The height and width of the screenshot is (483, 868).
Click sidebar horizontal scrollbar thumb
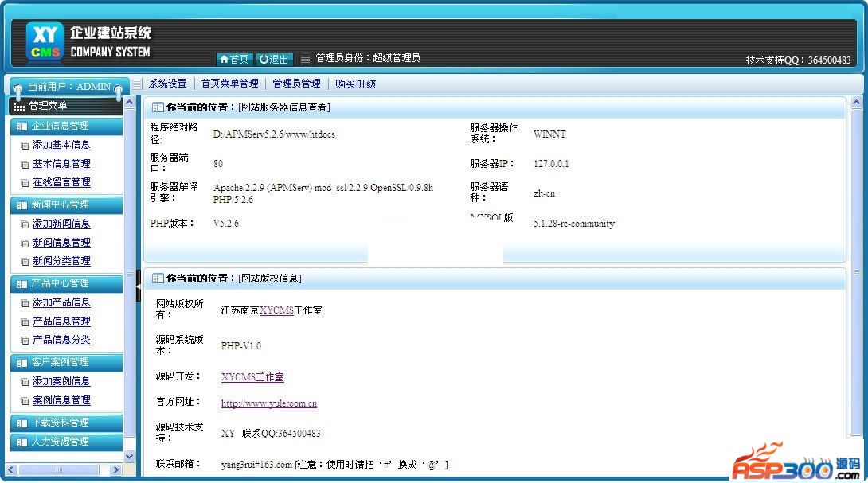point(59,469)
